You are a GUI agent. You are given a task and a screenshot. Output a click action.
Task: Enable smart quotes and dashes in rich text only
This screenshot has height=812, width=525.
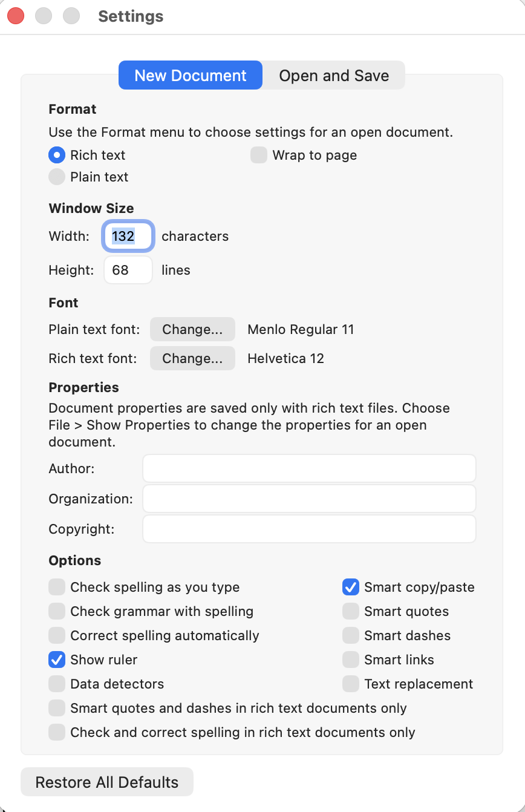[56, 708]
